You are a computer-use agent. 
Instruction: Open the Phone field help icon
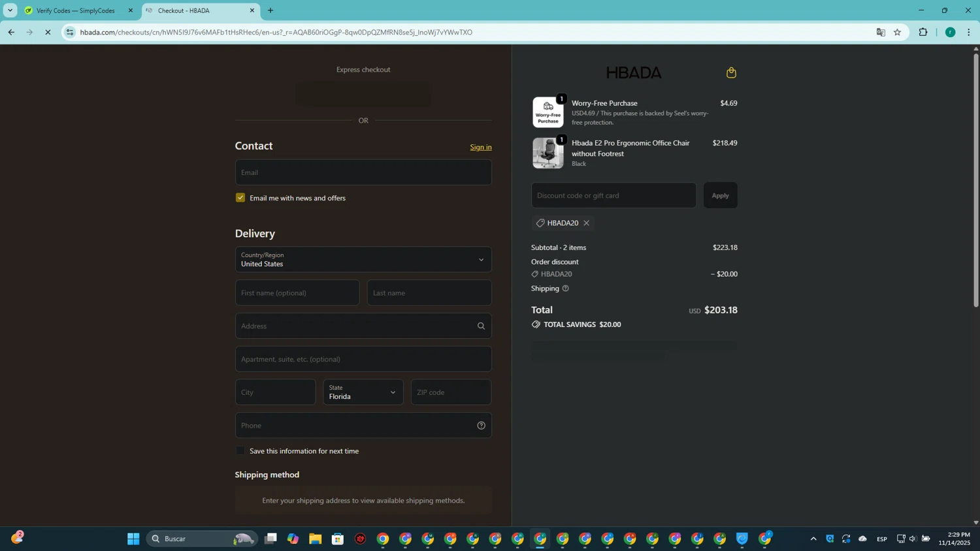tap(481, 426)
